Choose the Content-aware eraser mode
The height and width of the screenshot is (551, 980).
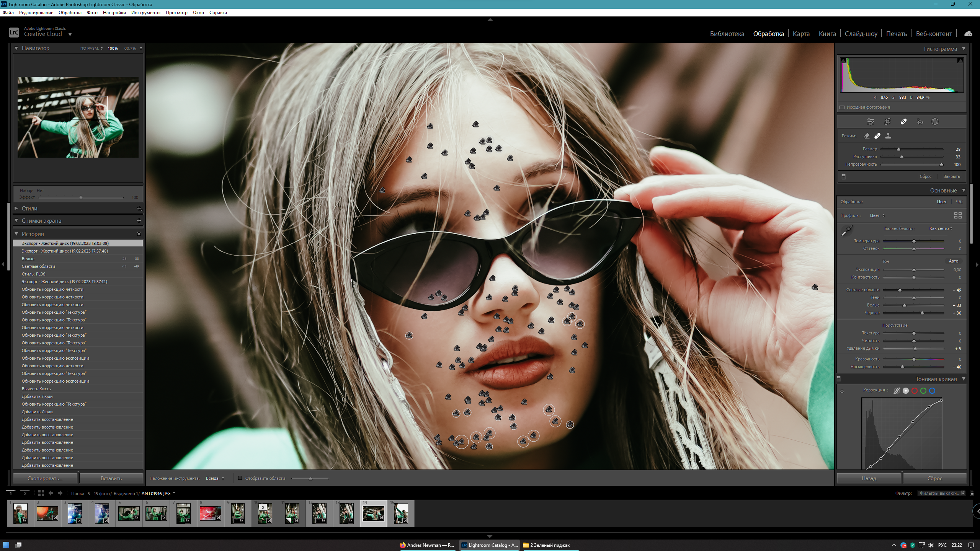click(867, 136)
